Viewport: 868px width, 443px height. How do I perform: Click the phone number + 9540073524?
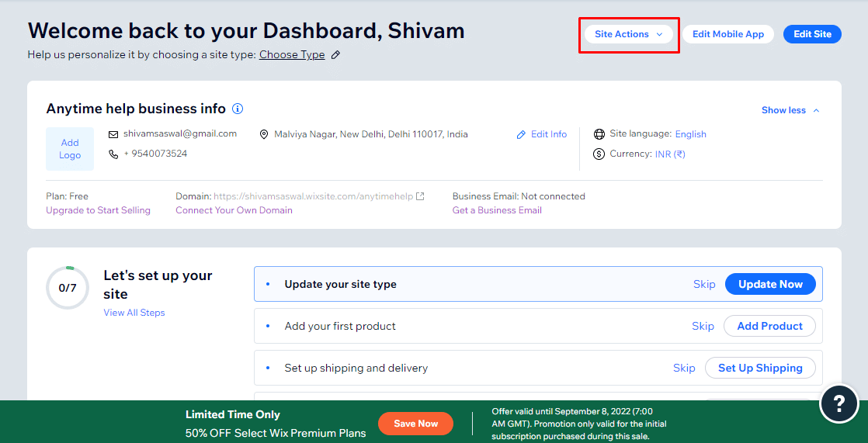pyautogui.click(x=155, y=154)
